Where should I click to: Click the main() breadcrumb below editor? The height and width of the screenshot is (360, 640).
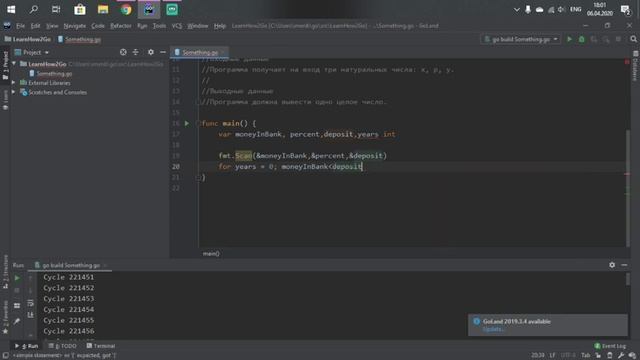(x=211, y=253)
